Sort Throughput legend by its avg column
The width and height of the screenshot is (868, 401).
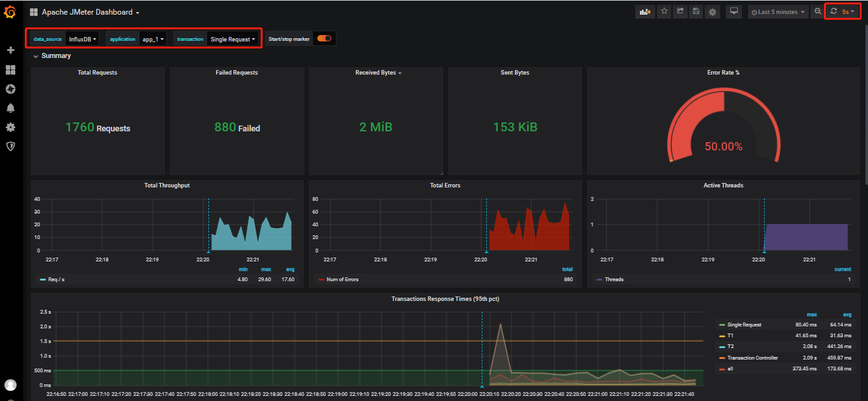pos(290,270)
